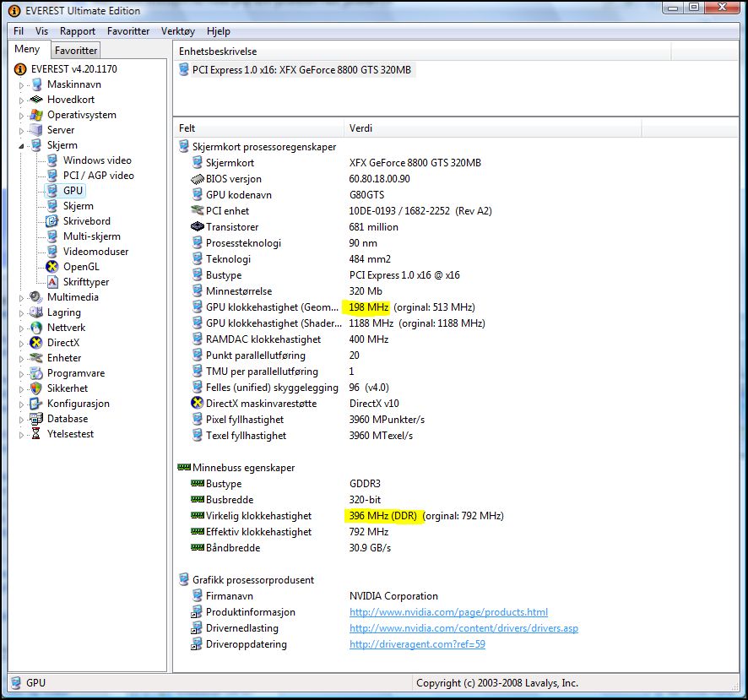Image resolution: width=748 pixels, height=700 pixels.
Task: Click the Server icon in the tree
Action: pos(36,130)
